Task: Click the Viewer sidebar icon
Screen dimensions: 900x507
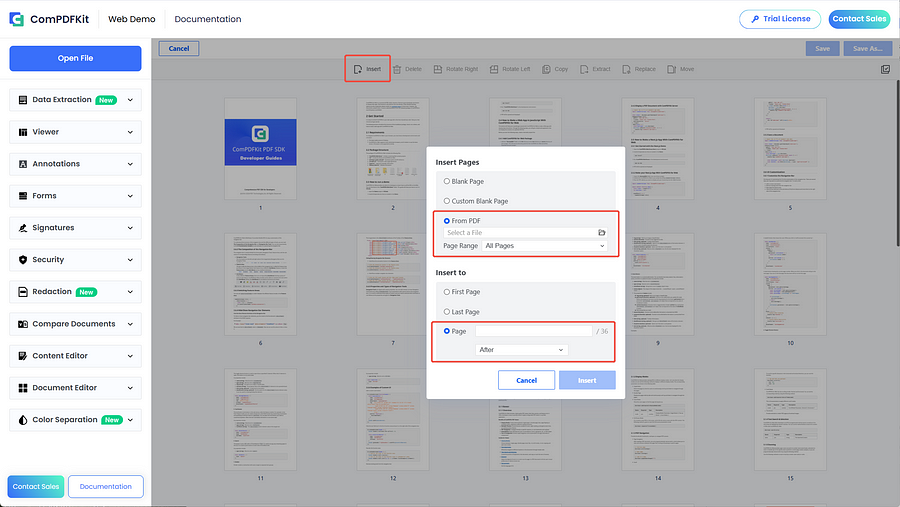Action: (x=23, y=132)
